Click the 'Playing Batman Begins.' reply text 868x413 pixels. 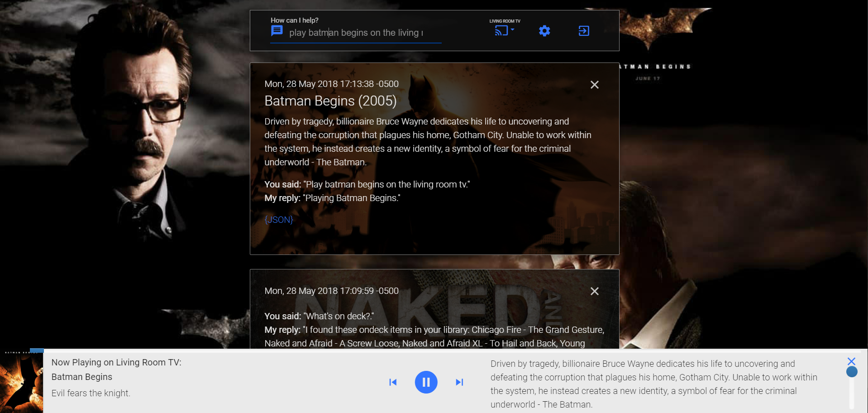tap(352, 198)
